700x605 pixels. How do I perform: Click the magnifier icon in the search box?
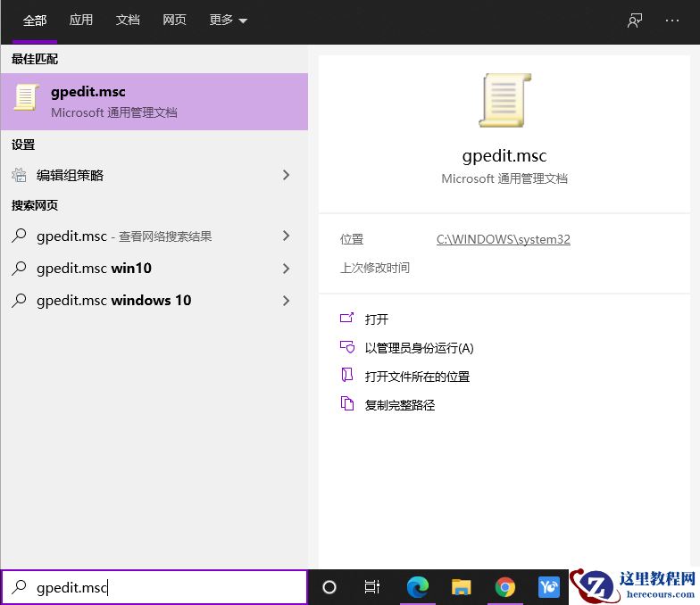point(20,587)
